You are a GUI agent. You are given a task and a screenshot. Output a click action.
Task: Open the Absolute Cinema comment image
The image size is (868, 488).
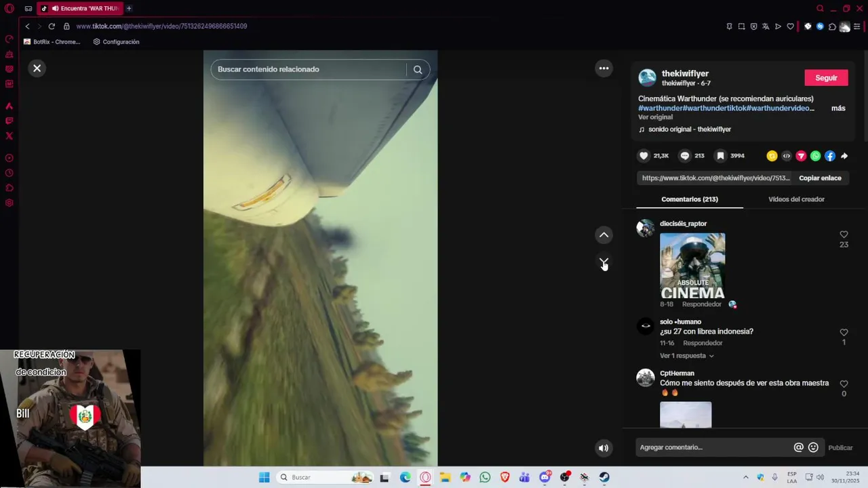click(692, 266)
